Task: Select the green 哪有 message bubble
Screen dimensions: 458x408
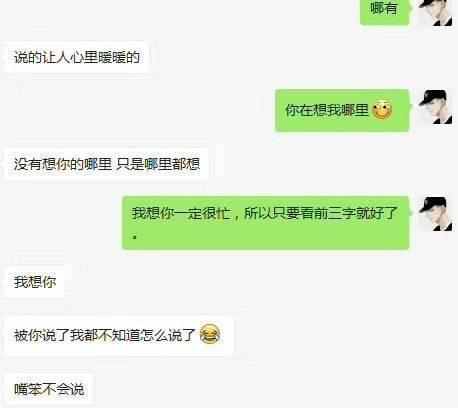Action: coord(384,11)
